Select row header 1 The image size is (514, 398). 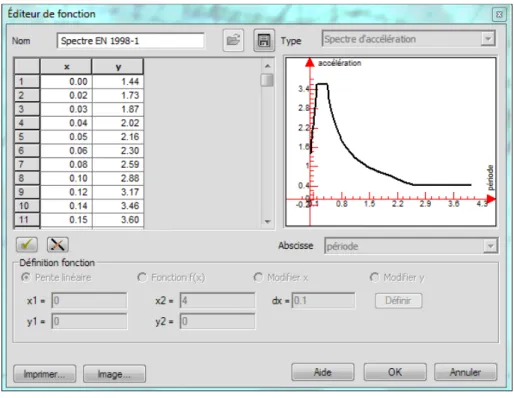coord(27,81)
